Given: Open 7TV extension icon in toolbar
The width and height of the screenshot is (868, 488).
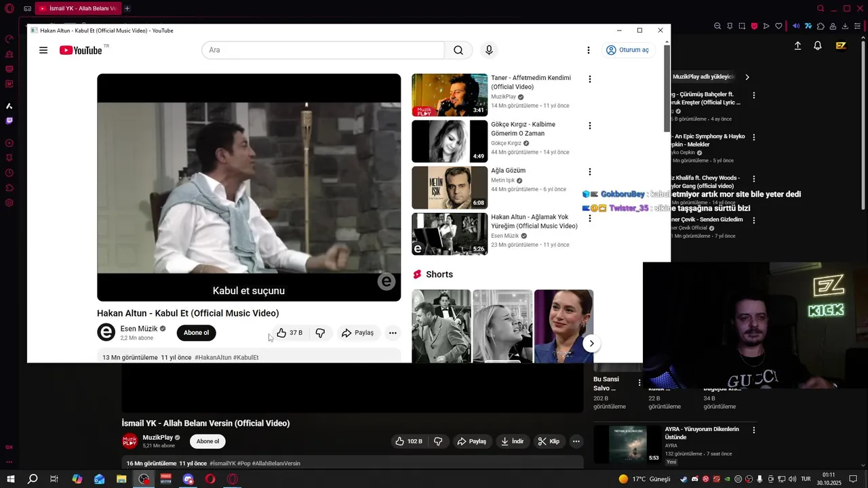Looking at the screenshot, I should [808, 26].
